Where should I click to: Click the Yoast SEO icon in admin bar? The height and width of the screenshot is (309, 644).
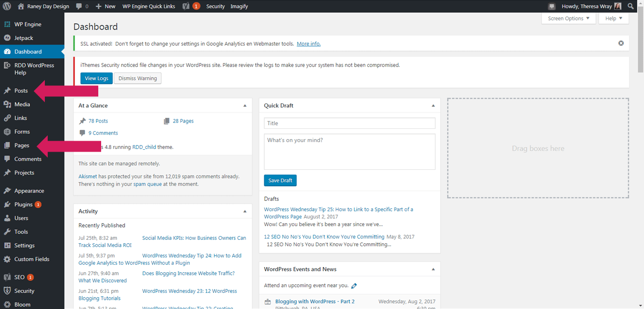(x=187, y=6)
